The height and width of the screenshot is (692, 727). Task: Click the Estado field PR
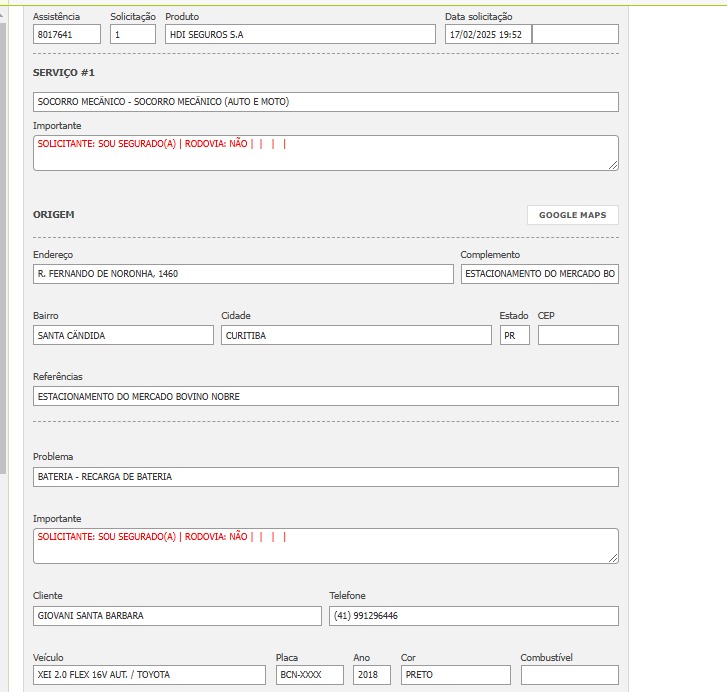point(515,335)
